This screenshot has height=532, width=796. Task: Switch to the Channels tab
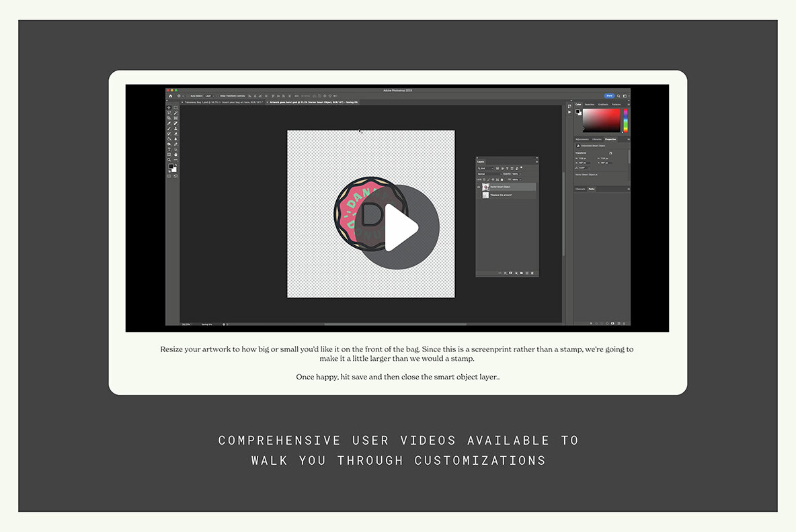(x=580, y=189)
